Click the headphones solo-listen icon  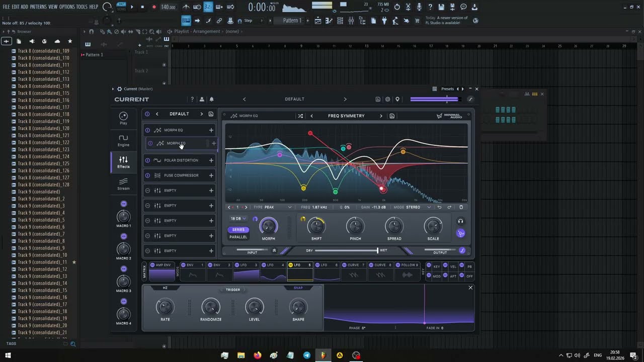(460, 221)
